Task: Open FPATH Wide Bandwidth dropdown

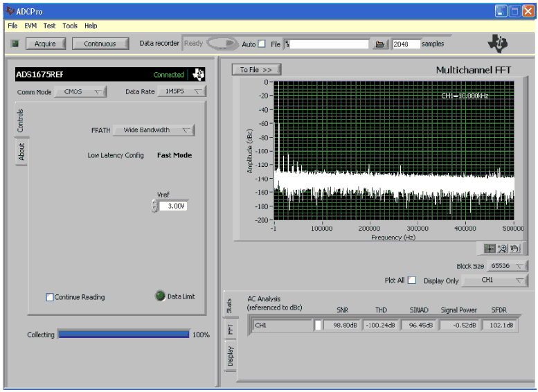Action: click(154, 130)
